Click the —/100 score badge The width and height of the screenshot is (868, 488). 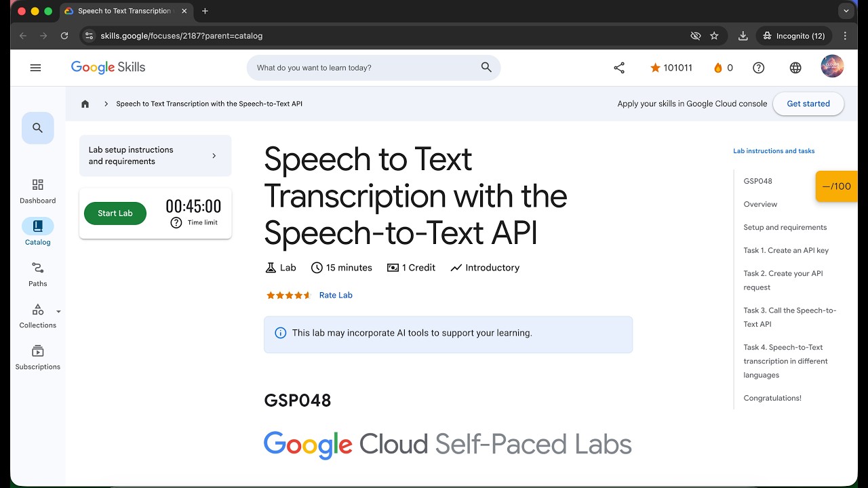[836, 186]
